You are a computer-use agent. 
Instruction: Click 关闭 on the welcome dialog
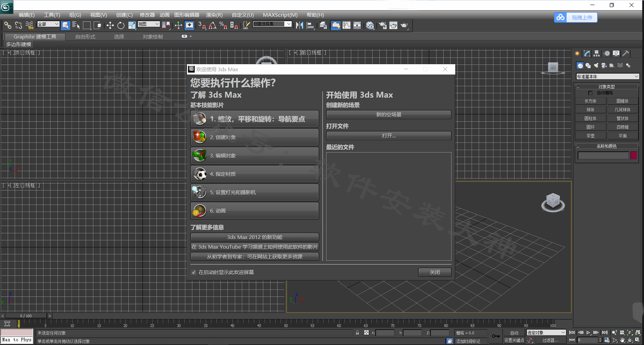coord(435,272)
